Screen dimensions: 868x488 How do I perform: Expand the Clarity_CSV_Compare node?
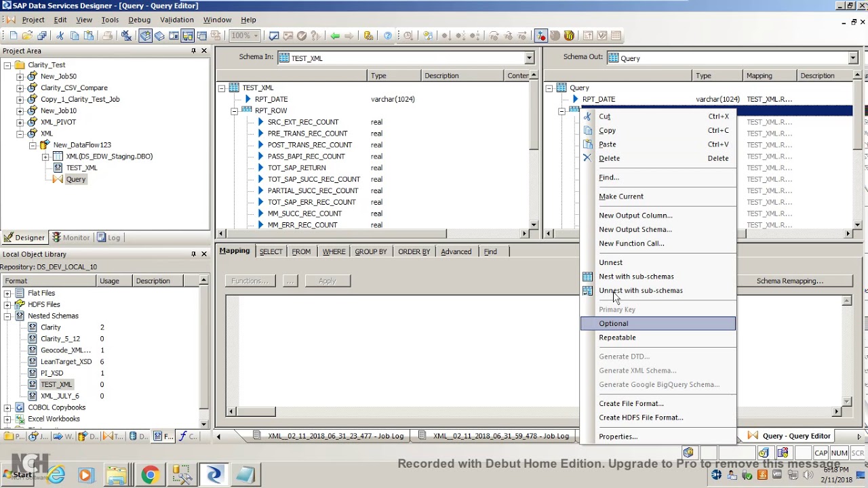coord(20,88)
